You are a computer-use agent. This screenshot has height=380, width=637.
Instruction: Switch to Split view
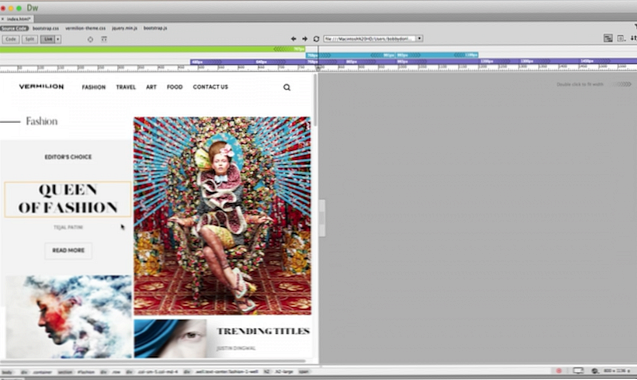click(x=30, y=39)
